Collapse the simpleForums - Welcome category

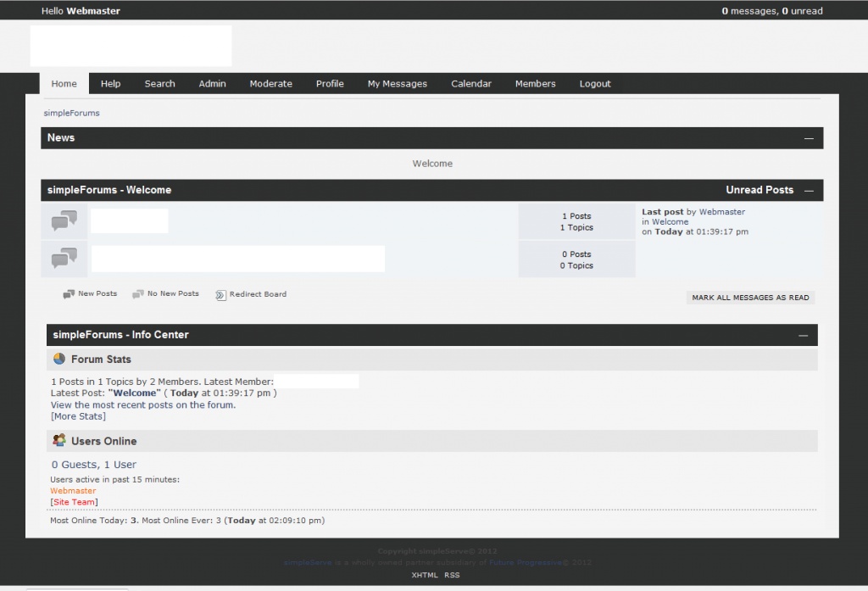point(809,191)
